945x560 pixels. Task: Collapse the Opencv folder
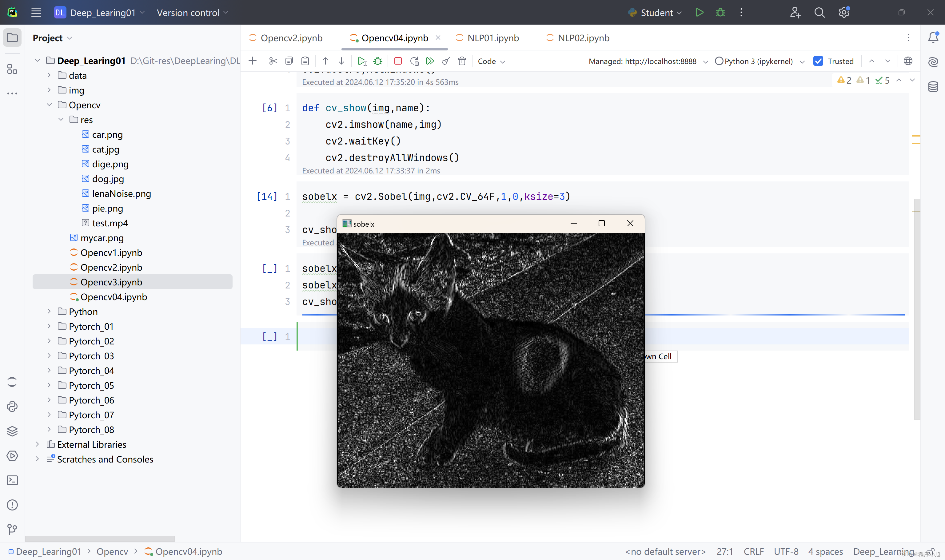(x=49, y=105)
